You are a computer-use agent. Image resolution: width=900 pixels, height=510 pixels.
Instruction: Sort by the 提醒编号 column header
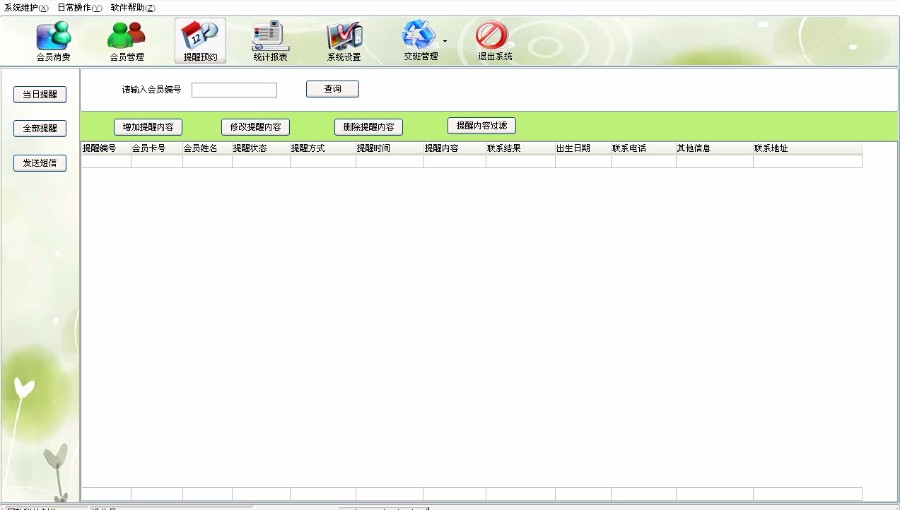coord(106,148)
